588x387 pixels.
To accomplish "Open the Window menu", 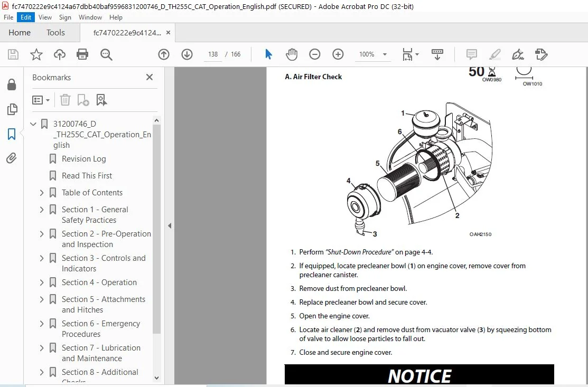I will (90, 17).
